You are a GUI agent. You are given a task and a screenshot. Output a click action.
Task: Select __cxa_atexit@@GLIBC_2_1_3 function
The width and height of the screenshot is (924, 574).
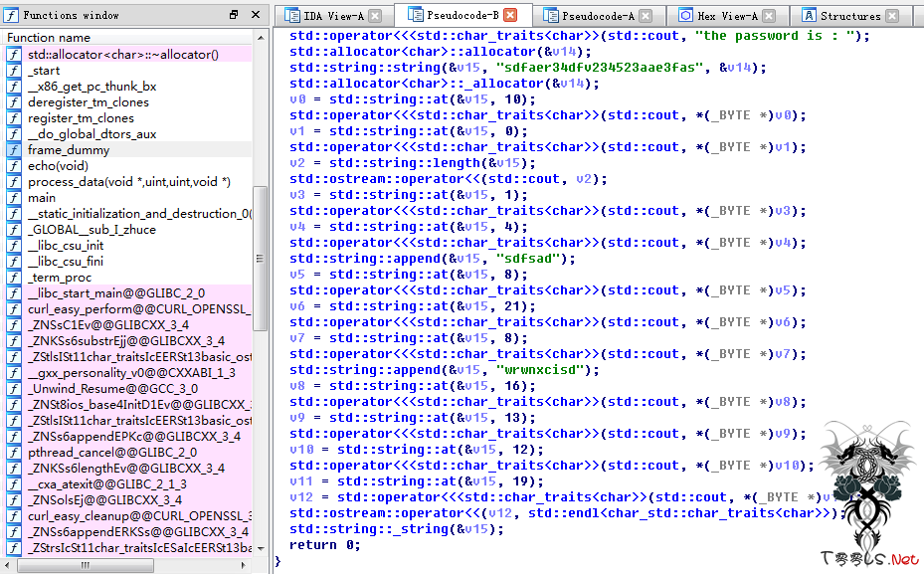pyautogui.click(x=128, y=483)
